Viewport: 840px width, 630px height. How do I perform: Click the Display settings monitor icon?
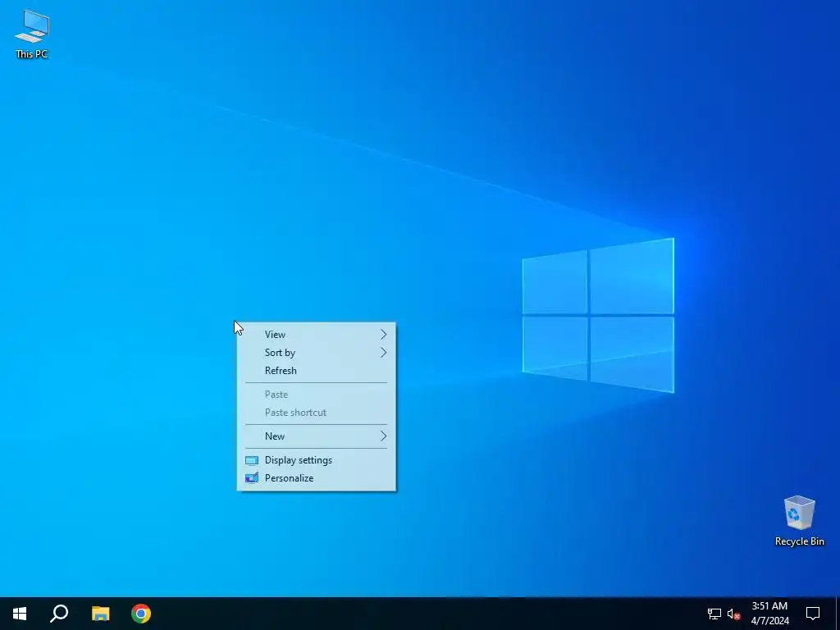click(x=252, y=460)
